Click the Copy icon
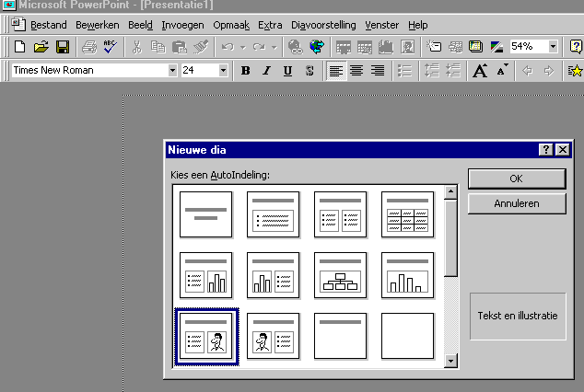584x392 pixels. pos(158,47)
